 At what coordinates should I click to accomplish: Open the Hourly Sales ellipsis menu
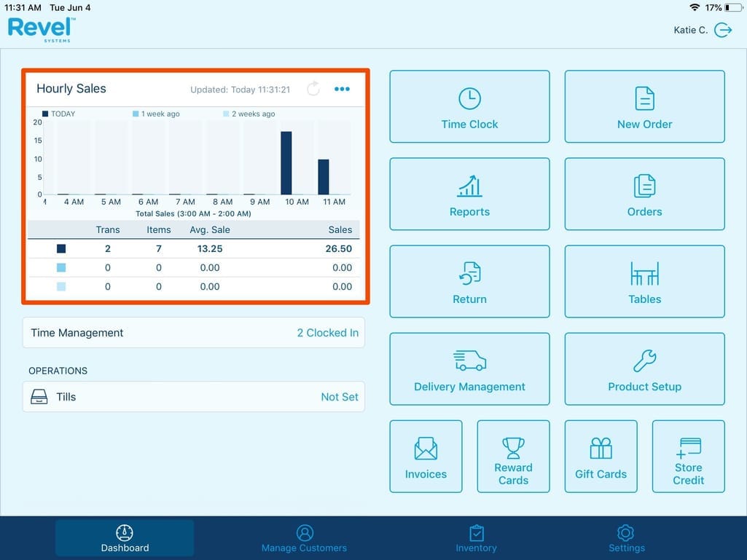coord(342,89)
